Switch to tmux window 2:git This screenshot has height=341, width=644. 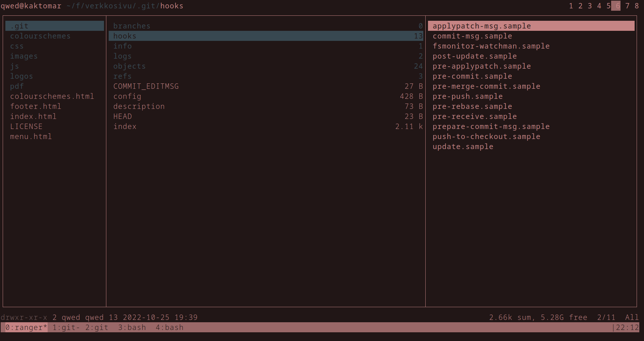coord(97,328)
